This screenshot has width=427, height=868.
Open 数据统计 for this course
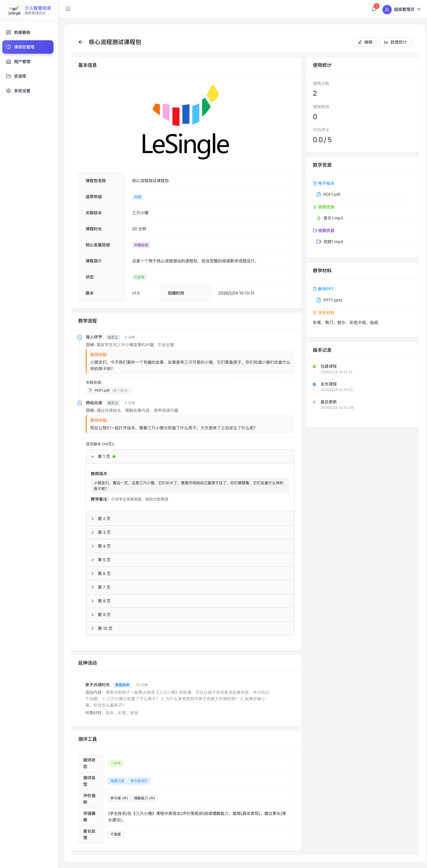395,42
